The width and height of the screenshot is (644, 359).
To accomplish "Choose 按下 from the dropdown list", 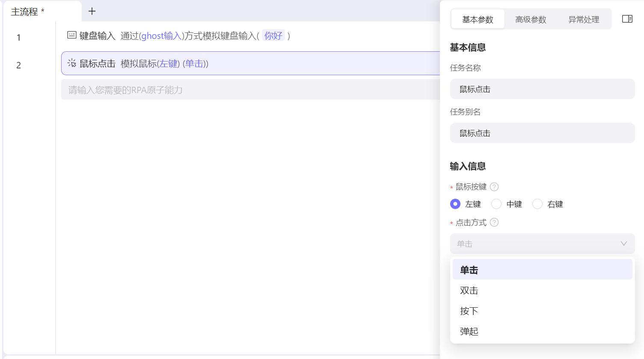I will [469, 311].
